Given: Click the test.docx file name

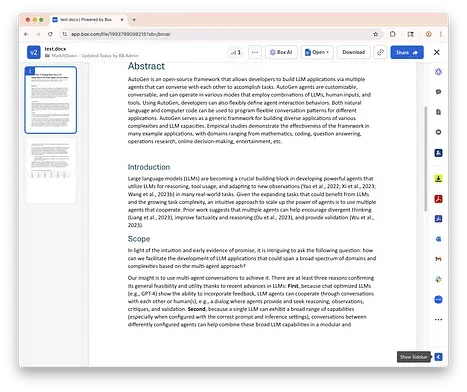Looking at the screenshot, I should coord(55,49).
